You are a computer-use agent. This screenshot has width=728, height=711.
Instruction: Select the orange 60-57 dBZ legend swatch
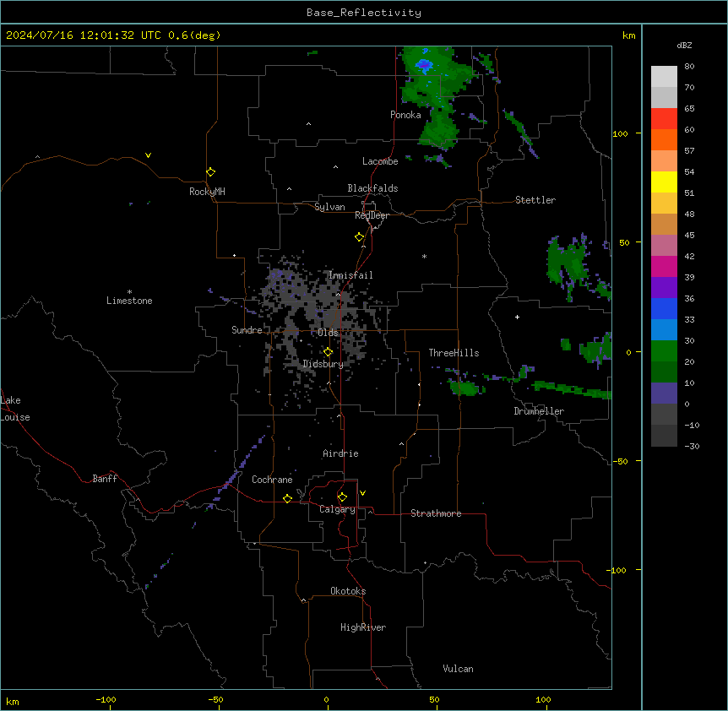[x=664, y=139]
